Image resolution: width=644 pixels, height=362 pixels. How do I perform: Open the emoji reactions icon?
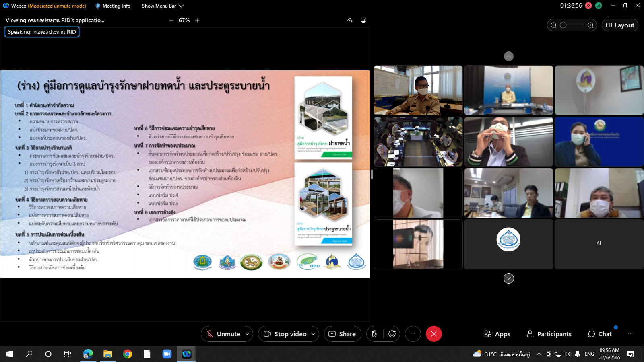392,334
